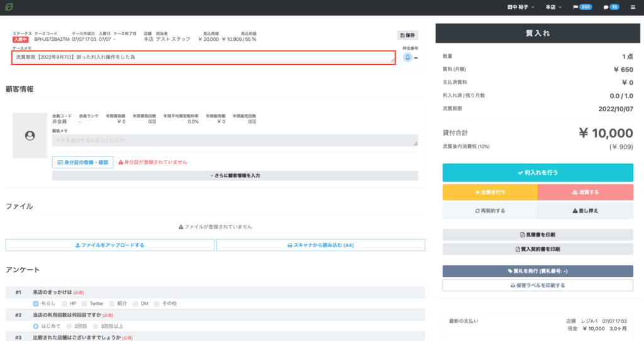Click the customer avatar placeholder

coord(30,135)
